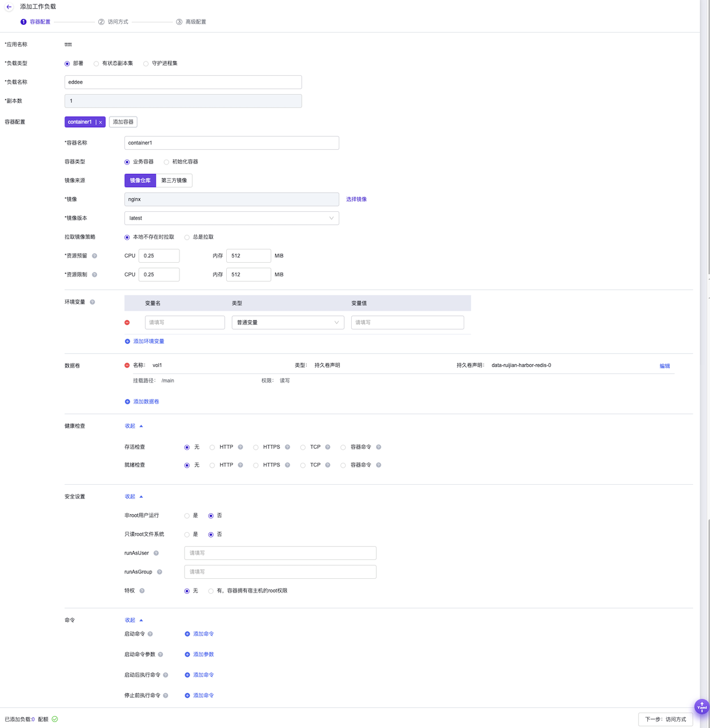The width and height of the screenshot is (710, 728).
Task: Click the red minus icon in environment variable row
Action: coord(127,323)
